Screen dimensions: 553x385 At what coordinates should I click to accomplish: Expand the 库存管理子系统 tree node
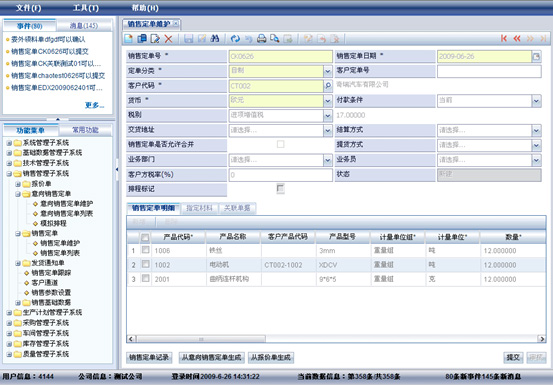9,344
